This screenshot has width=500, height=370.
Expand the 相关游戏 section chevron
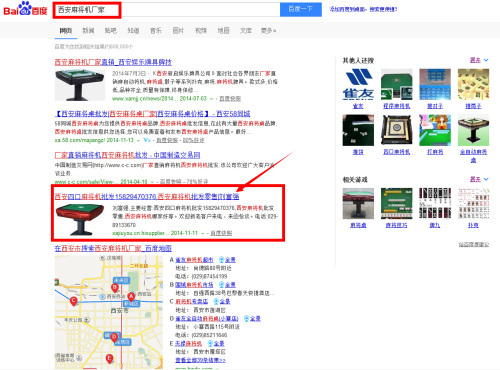[x=486, y=179]
